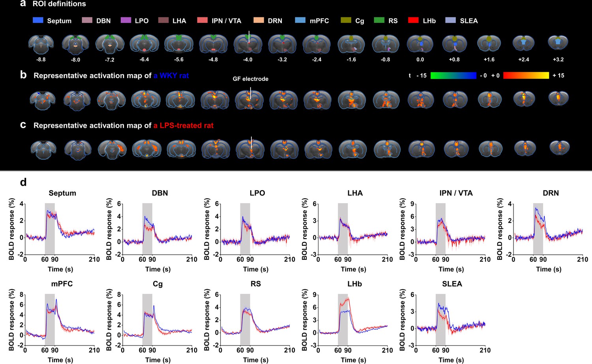The height and width of the screenshot is (364, 592).
Task: Click the IPN / VTA legend swatch
Action: 202,20
